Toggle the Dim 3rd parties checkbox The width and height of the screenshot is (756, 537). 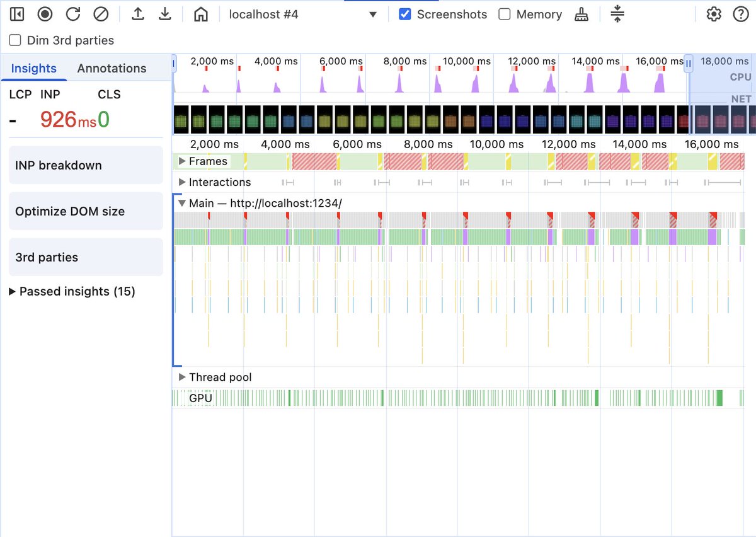[15, 40]
